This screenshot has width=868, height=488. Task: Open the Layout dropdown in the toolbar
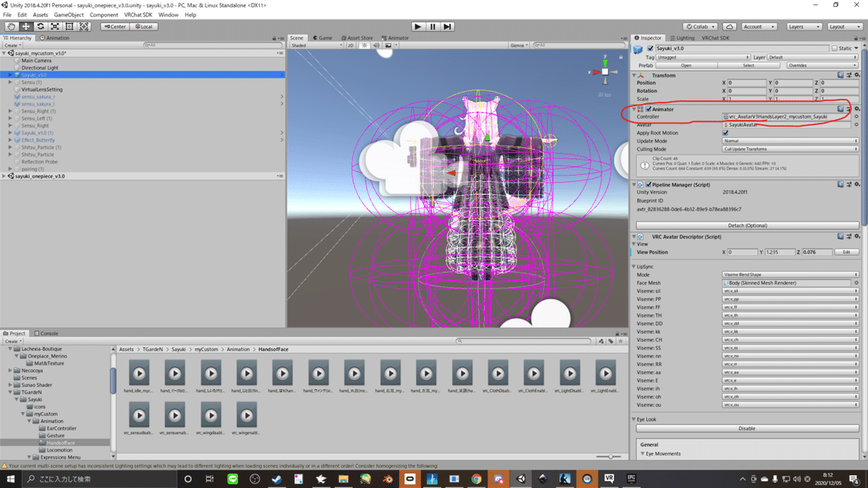(x=844, y=27)
